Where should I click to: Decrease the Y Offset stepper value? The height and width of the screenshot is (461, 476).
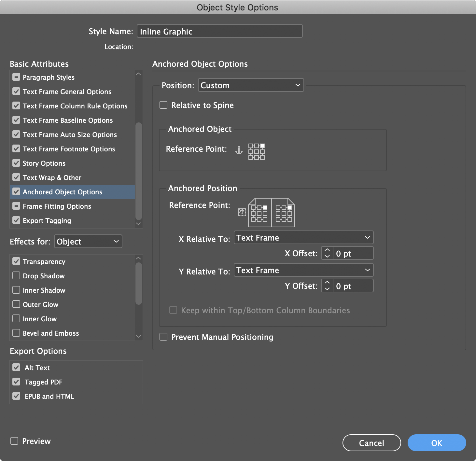point(327,289)
